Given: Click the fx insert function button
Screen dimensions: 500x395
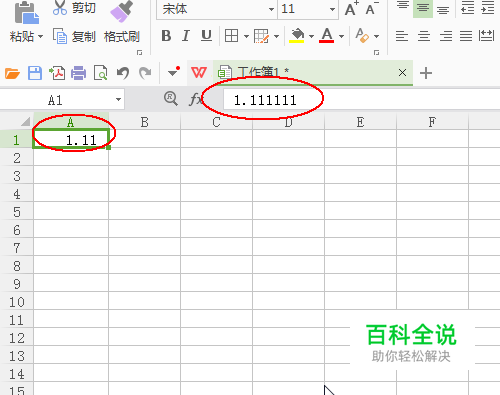Looking at the screenshot, I should 195,99.
